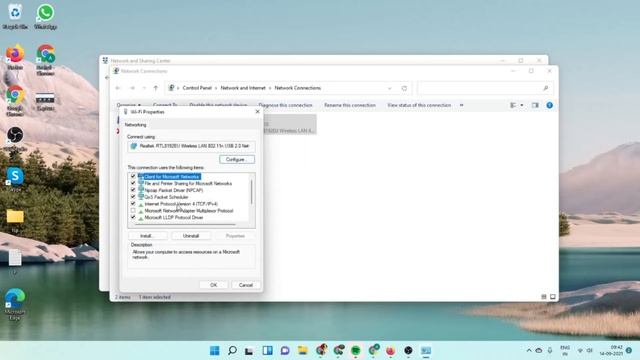Click the Configure button

coord(237,159)
